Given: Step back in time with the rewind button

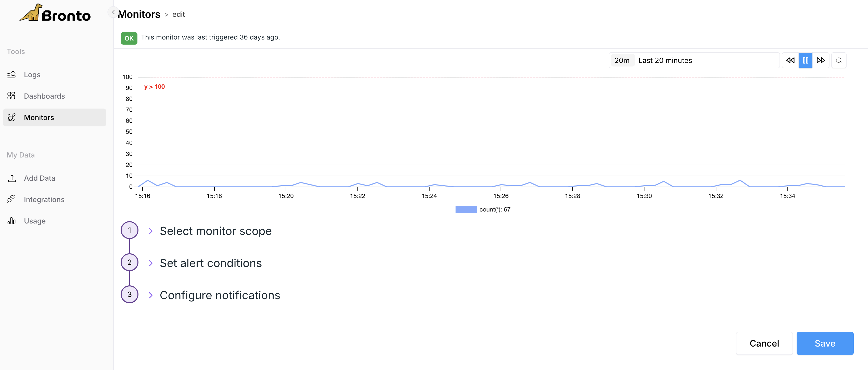Looking at the screenshot, I should point(790,61).
